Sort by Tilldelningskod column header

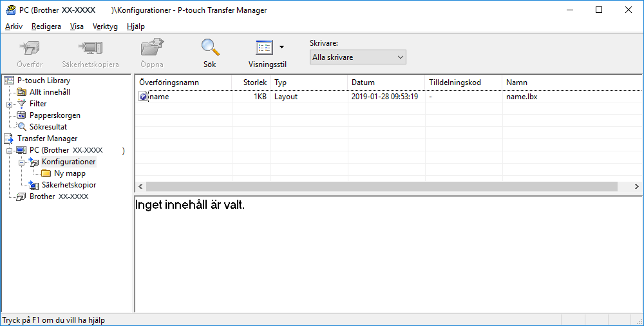[x=464, y=82]
